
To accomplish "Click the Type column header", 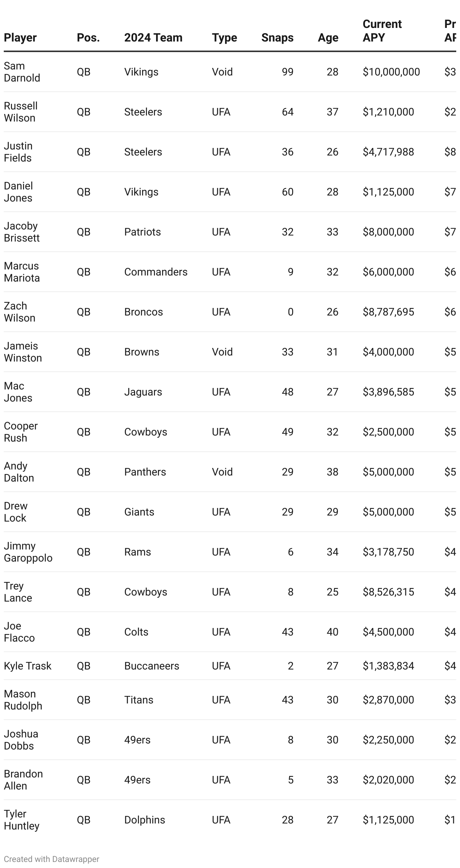I will (224, 38).
